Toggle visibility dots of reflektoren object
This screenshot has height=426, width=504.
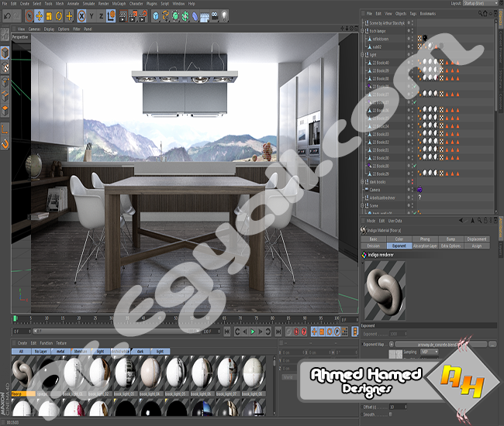[x=413, y=39]
